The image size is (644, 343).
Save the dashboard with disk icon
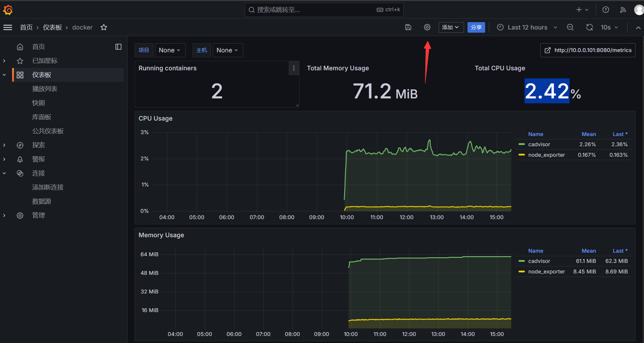point(408,27)
